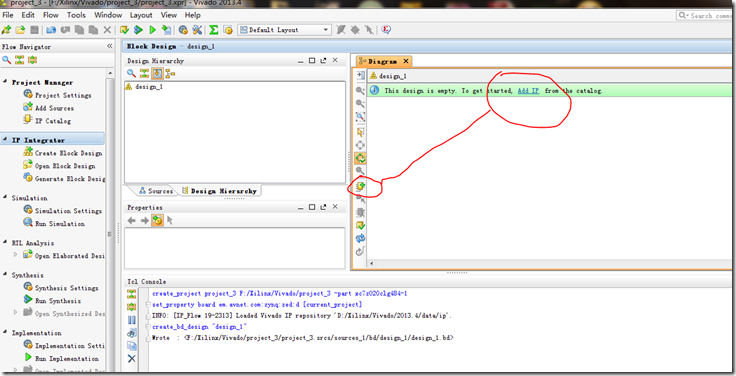Screen dimensions: 736x376
Task: Click the search magnifier in Flow Navigator
Action: point(7,60)
